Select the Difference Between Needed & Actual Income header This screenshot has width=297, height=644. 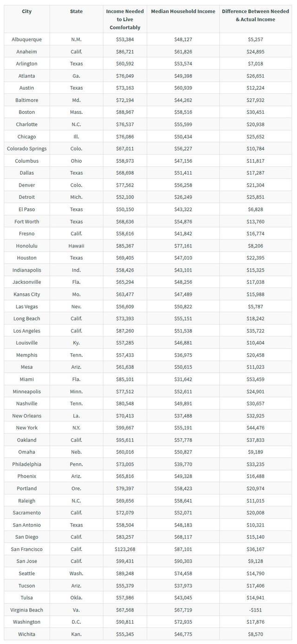256,15
